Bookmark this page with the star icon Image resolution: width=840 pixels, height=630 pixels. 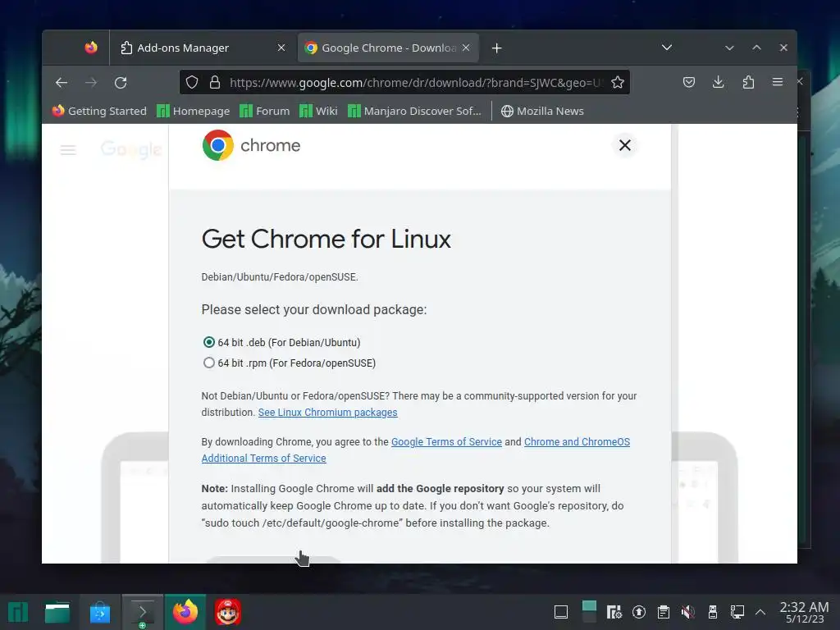[618, 82]
